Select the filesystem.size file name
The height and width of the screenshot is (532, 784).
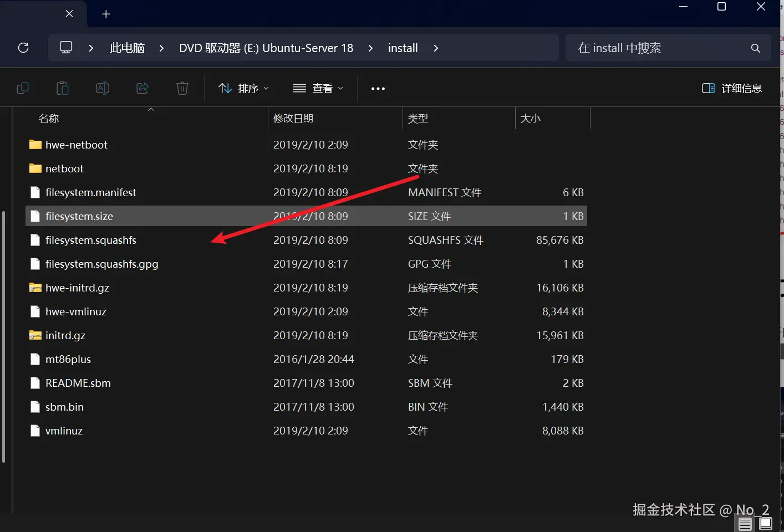(79, 216)
